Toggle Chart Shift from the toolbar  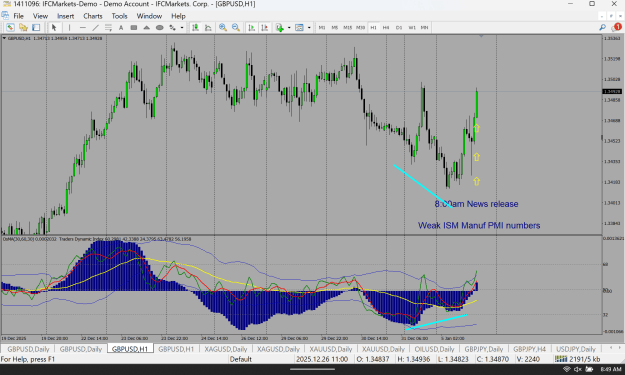pos(264,27)
